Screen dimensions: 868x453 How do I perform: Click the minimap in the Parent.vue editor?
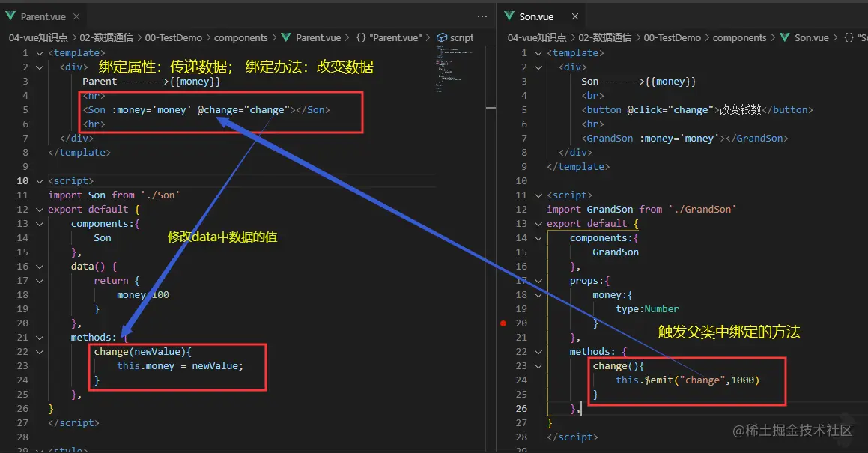pyautogui.click(x=455, y=69)
